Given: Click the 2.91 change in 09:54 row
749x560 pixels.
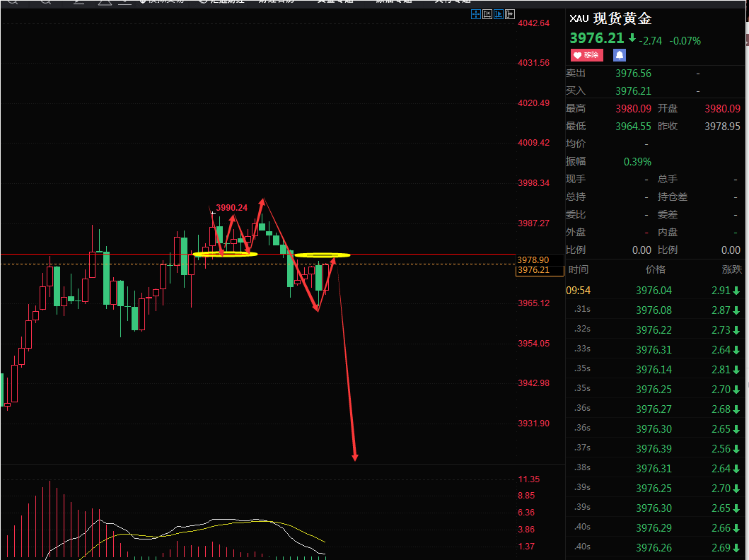Looking at the screenshot, I should coord(721,291).
